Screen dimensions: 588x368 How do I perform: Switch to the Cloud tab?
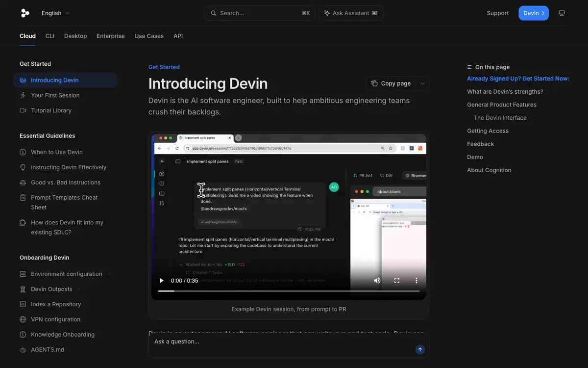pyautogui.click(x=27, y=36)
